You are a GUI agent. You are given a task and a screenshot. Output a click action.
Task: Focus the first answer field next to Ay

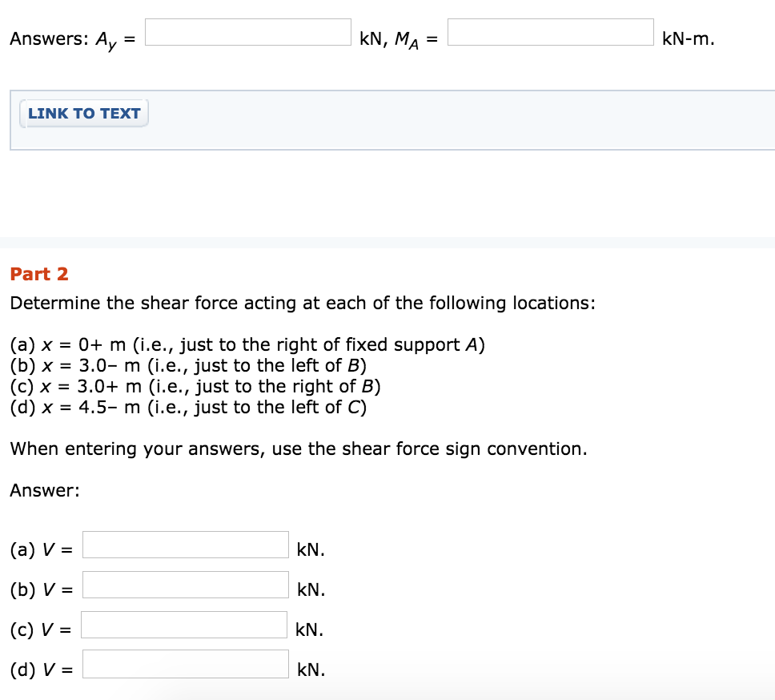click(x=247, y=32)
